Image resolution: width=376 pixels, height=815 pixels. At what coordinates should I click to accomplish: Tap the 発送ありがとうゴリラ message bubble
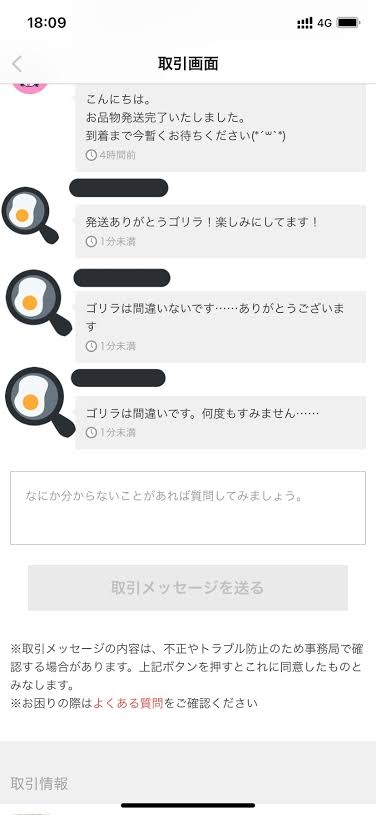point(221,231)
